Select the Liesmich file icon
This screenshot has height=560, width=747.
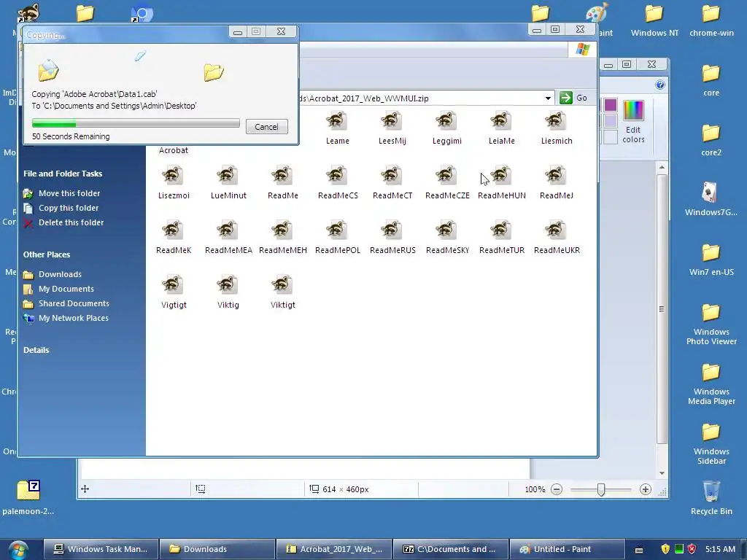[557, 121]
